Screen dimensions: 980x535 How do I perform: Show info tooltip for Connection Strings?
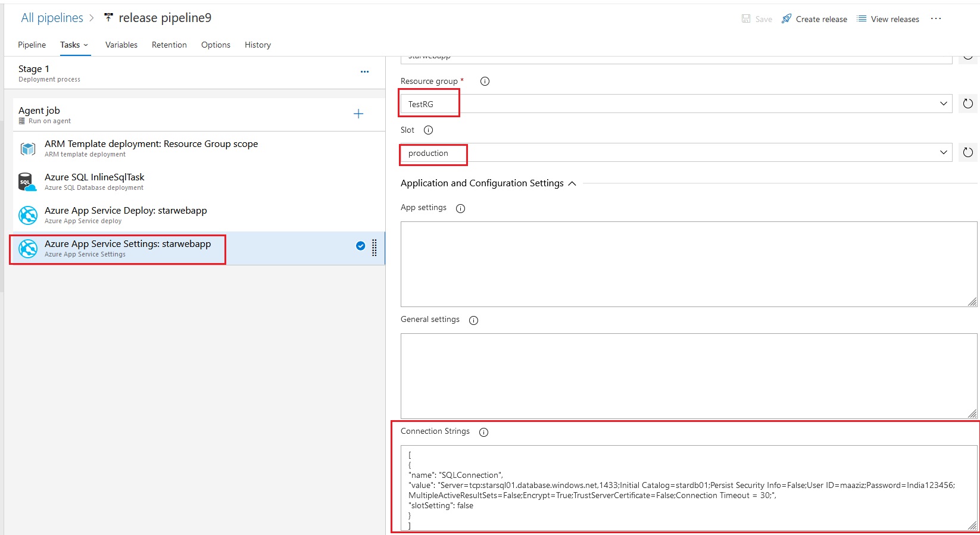coord(483,432)
